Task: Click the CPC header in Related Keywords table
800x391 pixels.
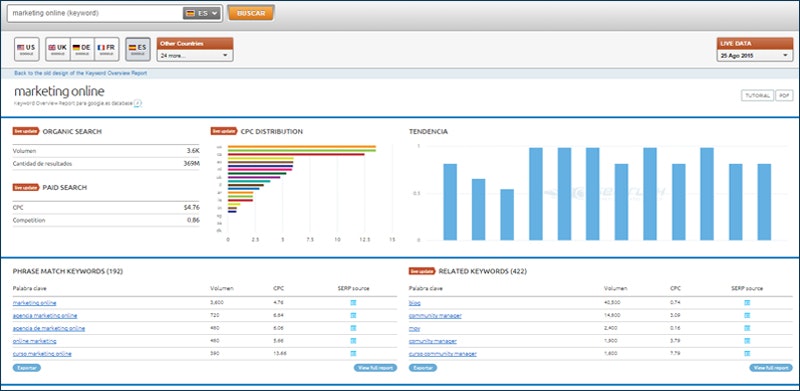Action: coord(676,288)
